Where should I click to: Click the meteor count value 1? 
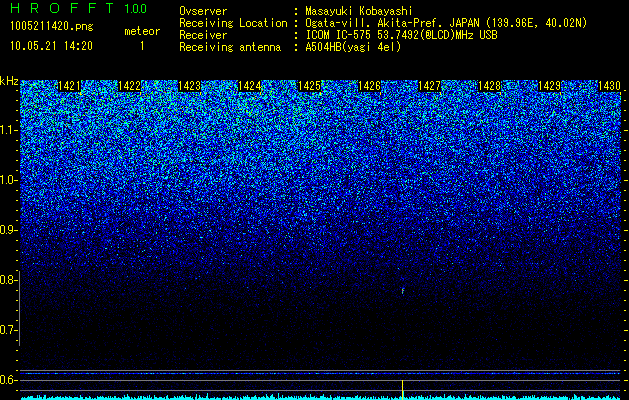pyautogui.click(x=142, y=46)
